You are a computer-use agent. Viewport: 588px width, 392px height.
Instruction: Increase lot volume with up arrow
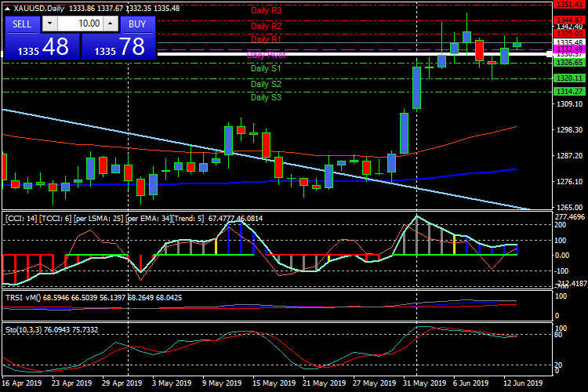point(111,24)
